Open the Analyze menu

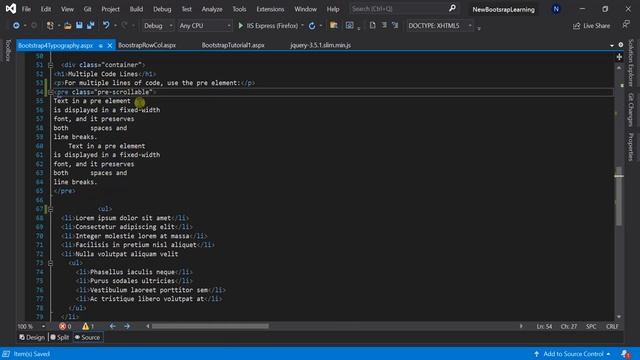(212, 9)
